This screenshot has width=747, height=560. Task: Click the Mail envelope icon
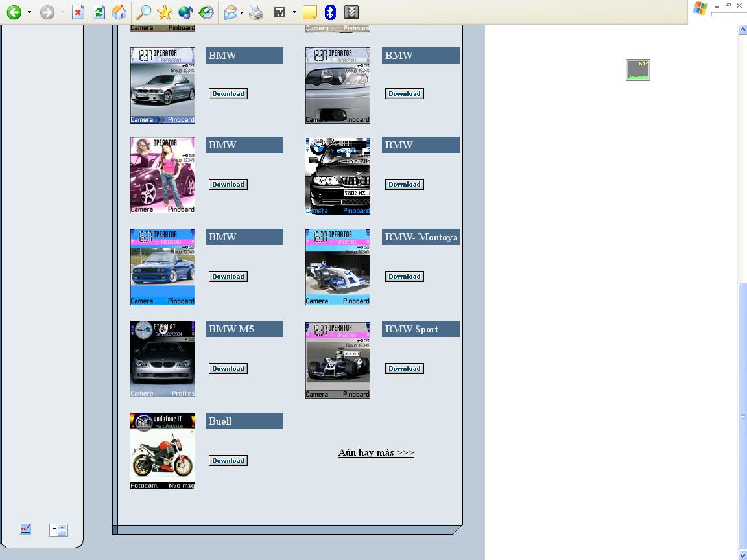click(x=231, y=12)
